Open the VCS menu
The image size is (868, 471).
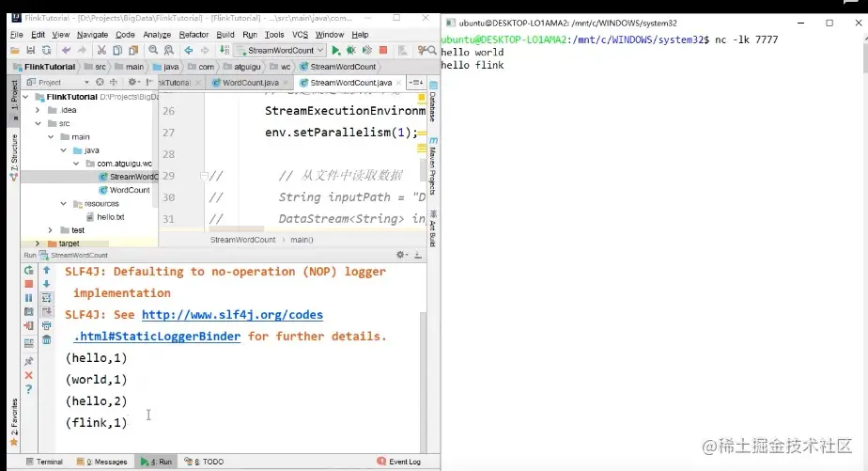pos(300,35)
